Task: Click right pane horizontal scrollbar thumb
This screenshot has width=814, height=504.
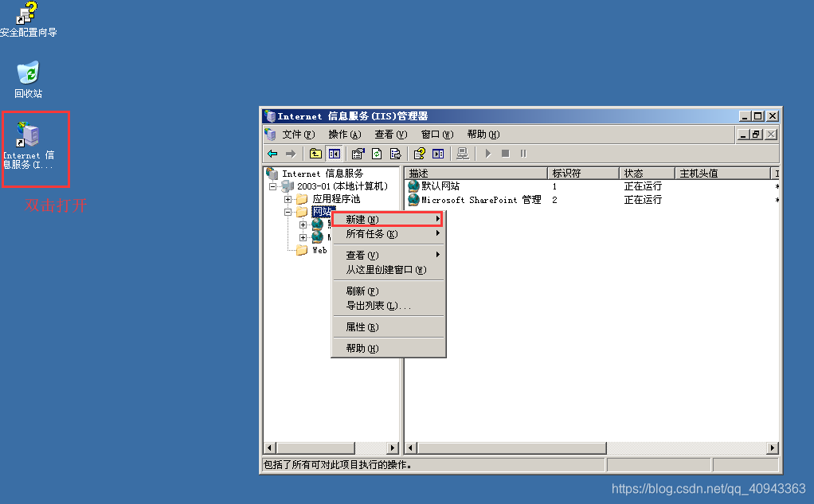Action: [512, 447]
